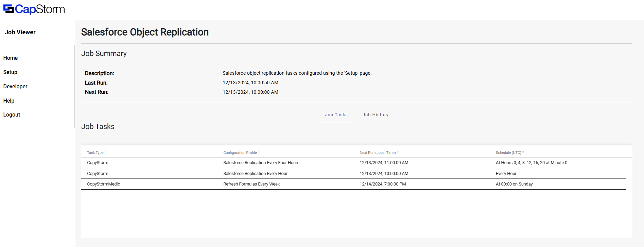Click the Next Run (Local Time) header
This screenshot has width=644, height=247.
(x=378, y=153)
